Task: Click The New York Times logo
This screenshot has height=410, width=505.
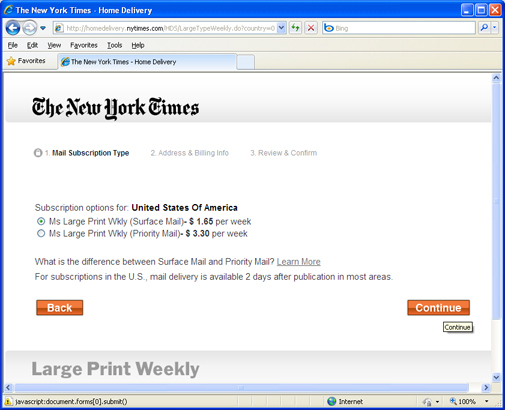Action: 115,108
